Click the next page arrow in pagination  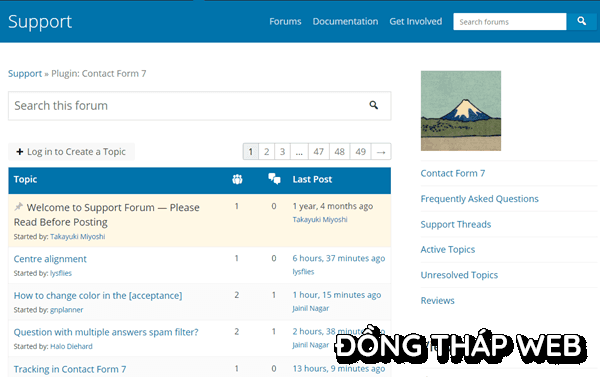pyautogui.click(x=381, y=152)
